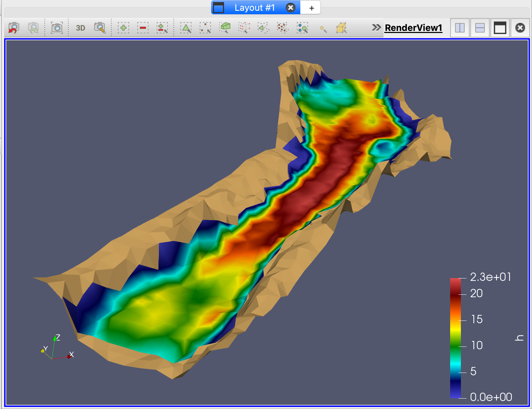Click the h color legend bar
532x409 pixels.
pyautogui.click(x=455, y=337)
